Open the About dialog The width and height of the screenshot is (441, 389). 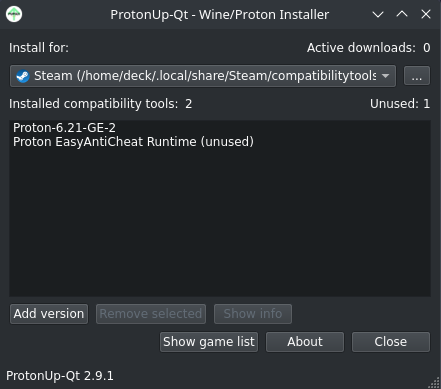pyautogui.click(x=305, y=342)
